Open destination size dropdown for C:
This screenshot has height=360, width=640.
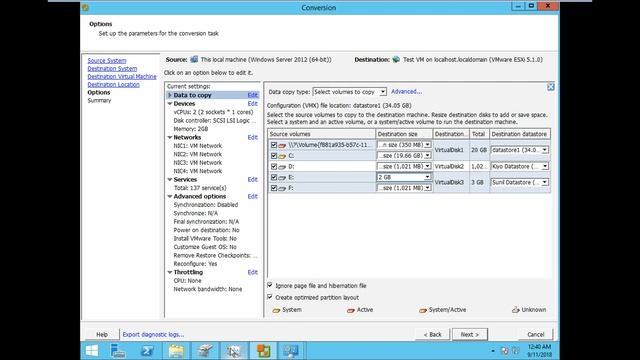[x=427, y=156]
